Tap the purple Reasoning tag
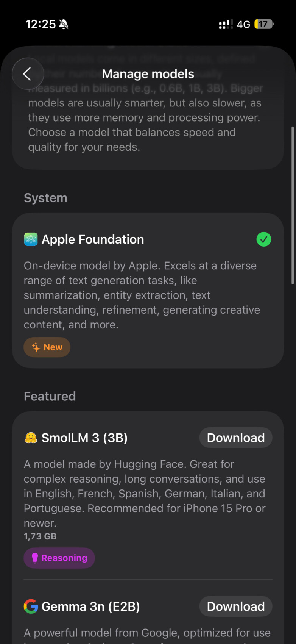This screenshot has height=644, width=296. point(59,558)
